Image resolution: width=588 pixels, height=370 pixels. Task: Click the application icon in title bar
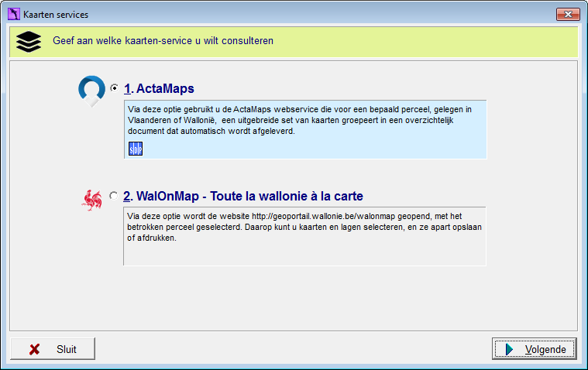[14, 14]
